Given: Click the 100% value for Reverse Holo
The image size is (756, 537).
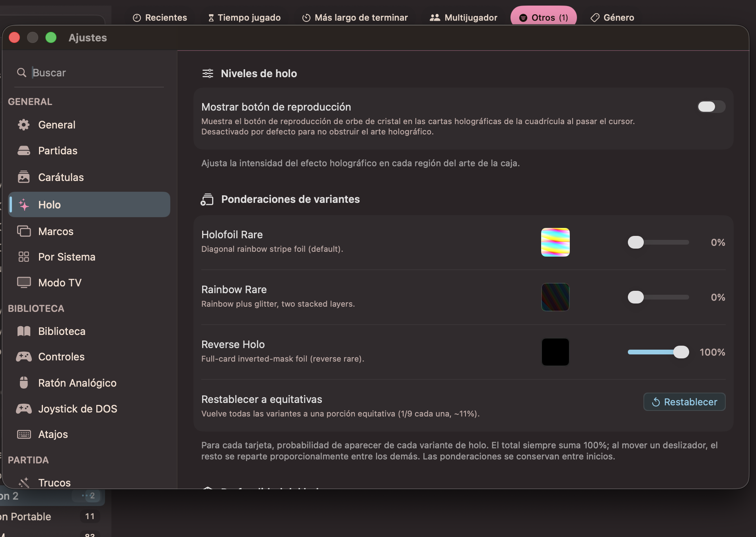Looking at the screenshot, I should click(x=712, y=352).
